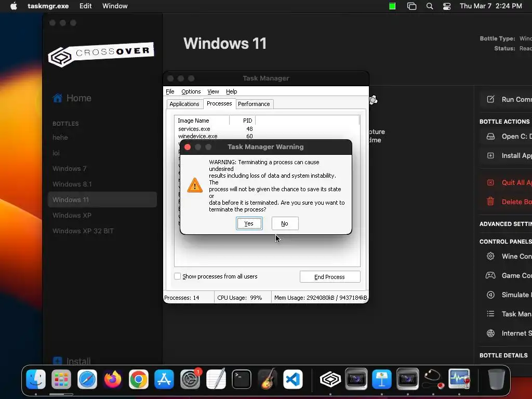Viewport: 532px width, 399px height.
Task: Select the hehe bottle
Action: tap(60, 137)
